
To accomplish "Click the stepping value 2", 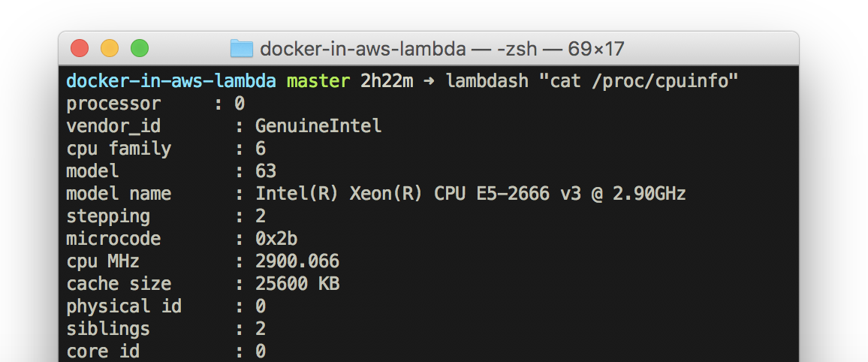I will point(261,216).
